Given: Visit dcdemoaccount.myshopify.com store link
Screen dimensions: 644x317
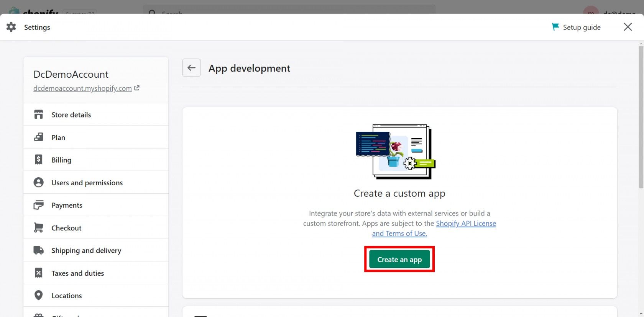Looking at the screenshot, I should pyautogui.click(x=82, y=88).
